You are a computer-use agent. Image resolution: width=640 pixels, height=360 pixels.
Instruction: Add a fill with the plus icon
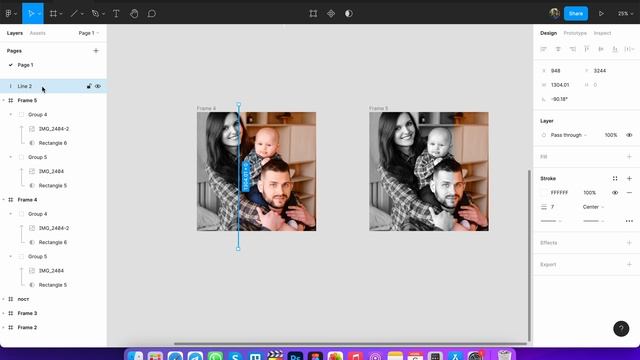pyautogui.click(x=629, y=157)
